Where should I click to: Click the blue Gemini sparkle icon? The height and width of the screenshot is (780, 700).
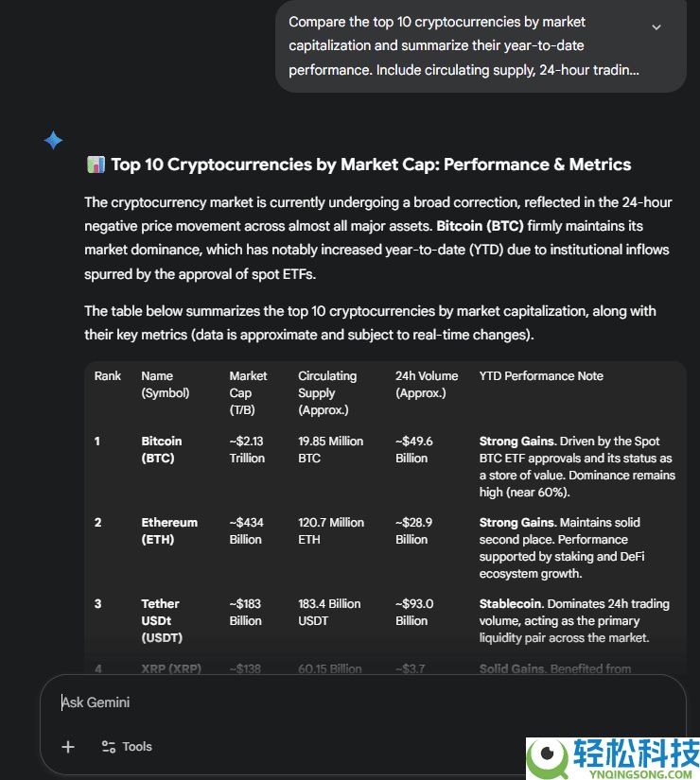tap(53, 140)
